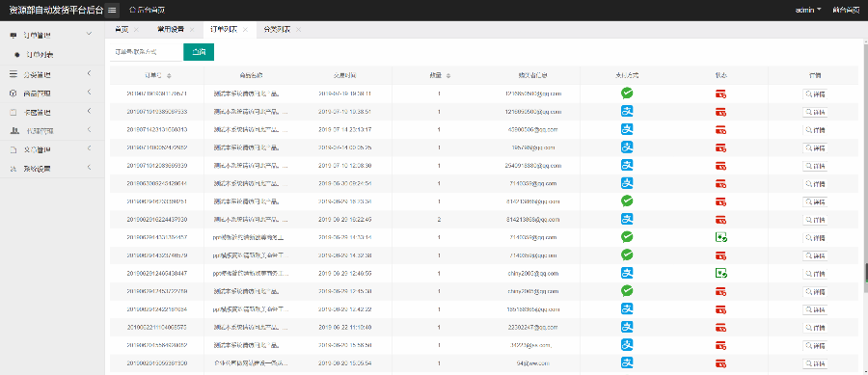This screenshot has height=375, width=868.
Task: Go to 后台首页 in the top bar
Action: 147,10
